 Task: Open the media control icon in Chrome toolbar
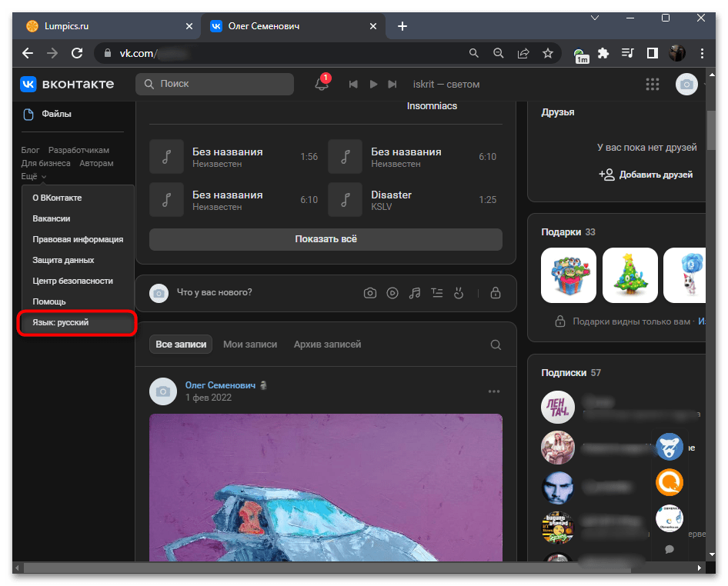(628, 53)
